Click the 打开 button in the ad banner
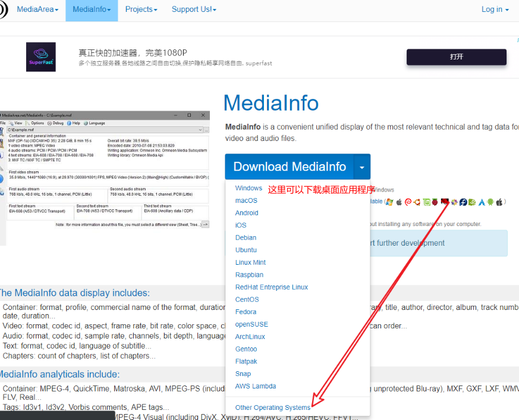519x420 pixels. click(456, 57)
